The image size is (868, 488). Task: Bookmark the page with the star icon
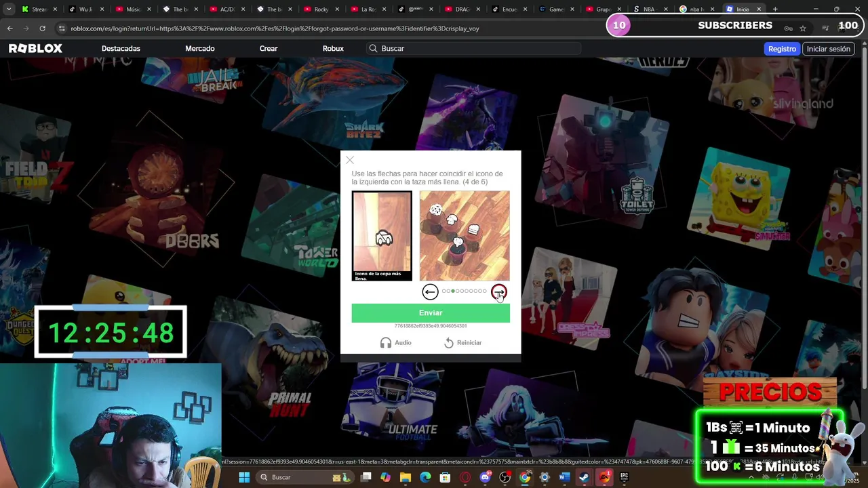pos(803,28)
